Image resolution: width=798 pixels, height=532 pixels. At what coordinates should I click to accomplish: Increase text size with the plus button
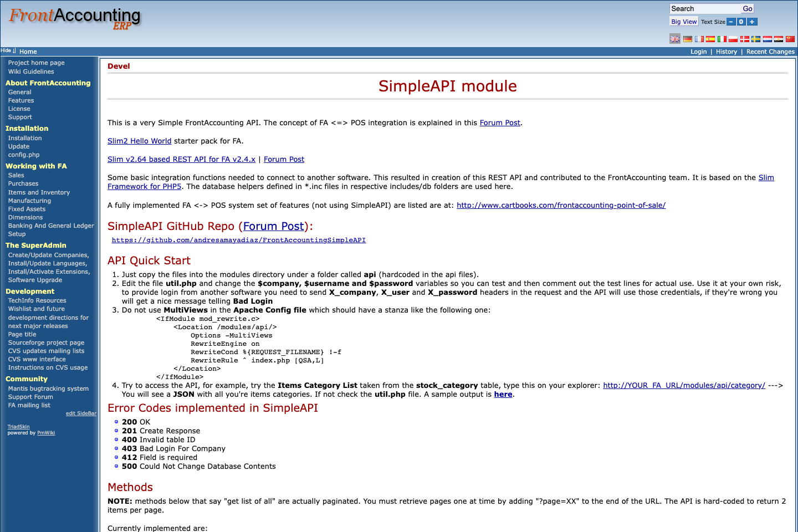coord(752,21)
